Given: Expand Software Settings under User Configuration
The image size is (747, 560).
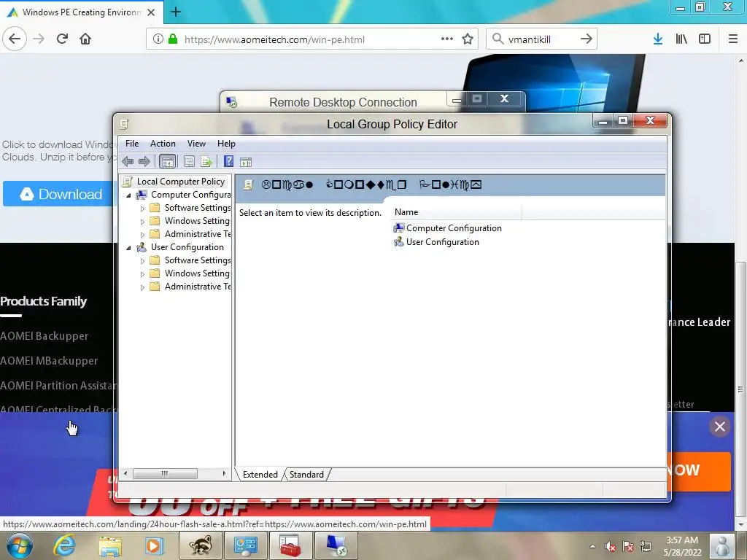Looking at the screenshot, I should point(142,261).
